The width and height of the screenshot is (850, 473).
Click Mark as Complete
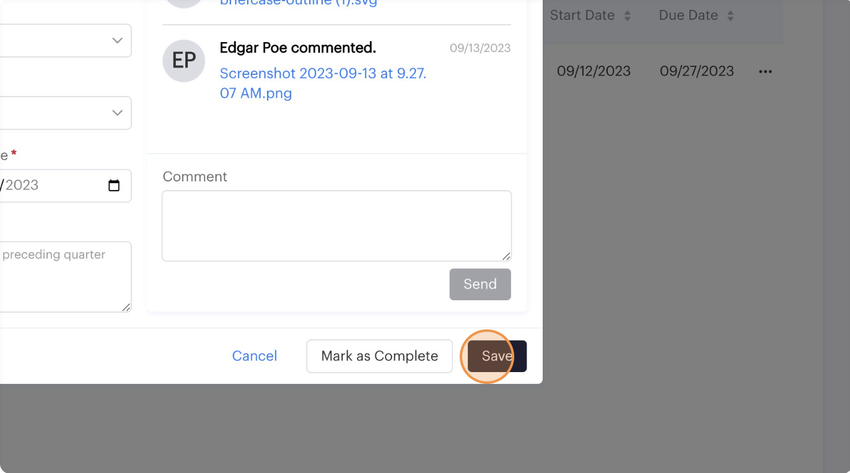tap(379, 356)
